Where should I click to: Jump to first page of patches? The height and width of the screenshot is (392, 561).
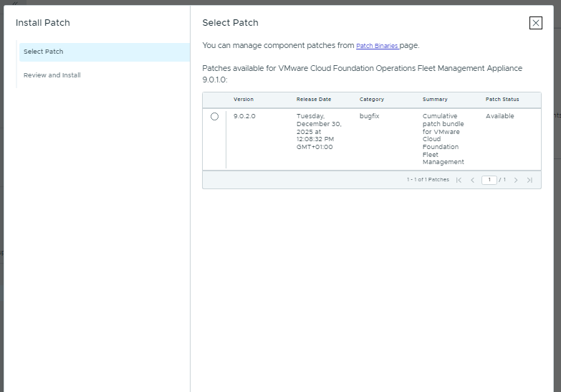tap(459, 180)
